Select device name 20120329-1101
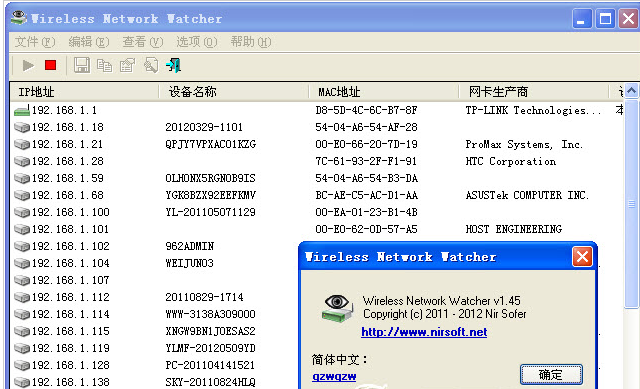Image resolution: width=640 pixels, height=389 pixels. tap(204, 127)
